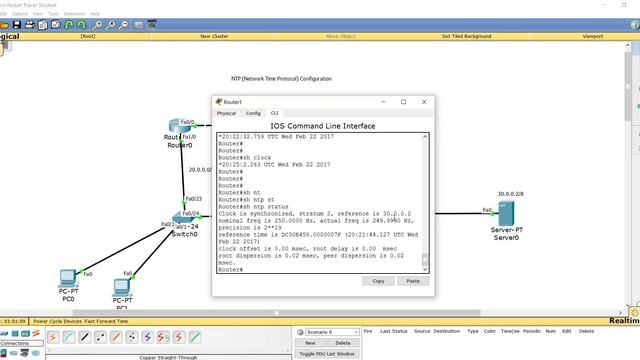Select the Coaxial blue zigzag cable
The height and width of the screenshot is (360, 640).
pyautogui.click(x=147, y=337)
